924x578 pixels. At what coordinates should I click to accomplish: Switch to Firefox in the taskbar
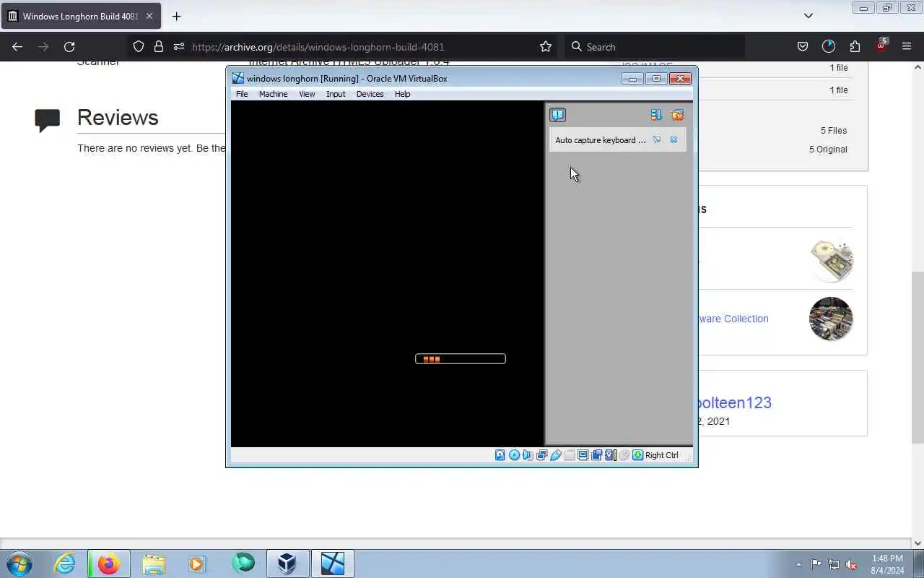(x=109, y=564)
